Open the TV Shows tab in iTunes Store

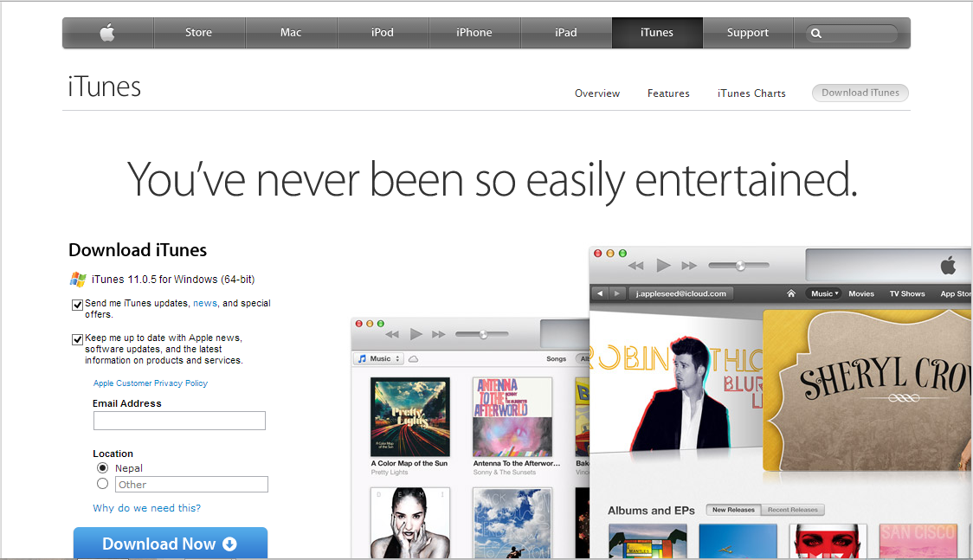click(907, 293)
